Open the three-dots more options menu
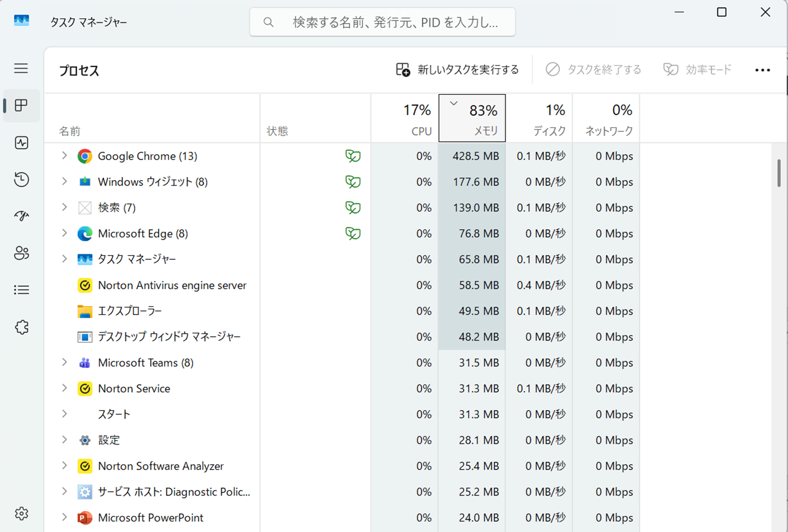 point(762,70)
